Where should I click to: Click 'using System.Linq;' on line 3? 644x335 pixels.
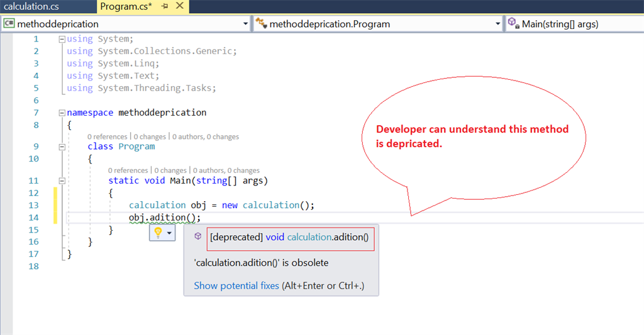[x=113, y=63]
